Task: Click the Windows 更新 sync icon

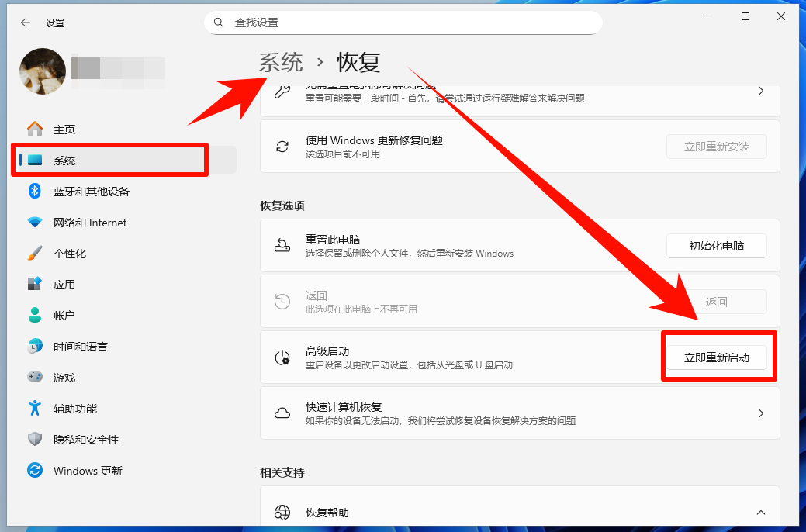Action: (35, 470)
